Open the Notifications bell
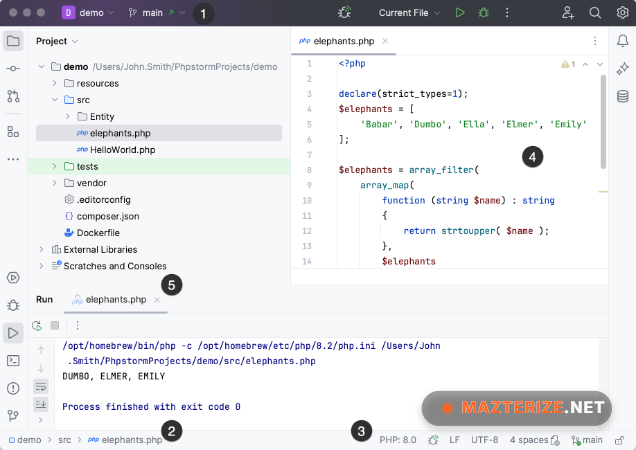 pyautogui.click(x=623, y=41)
